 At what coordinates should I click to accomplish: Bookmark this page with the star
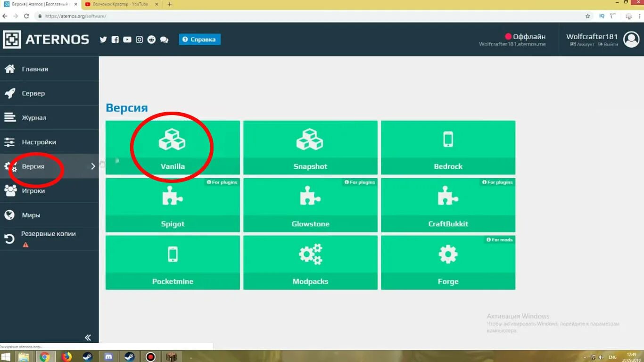(588, 16)
